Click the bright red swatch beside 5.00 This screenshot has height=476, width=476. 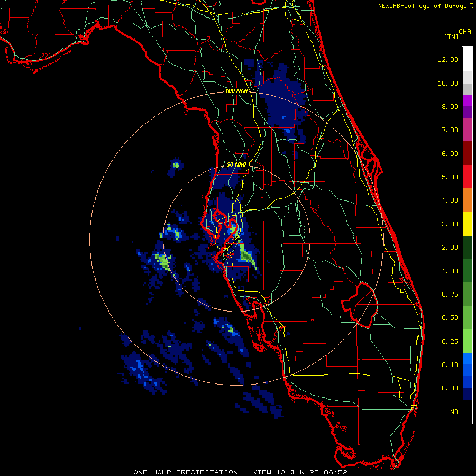point(467,177)
